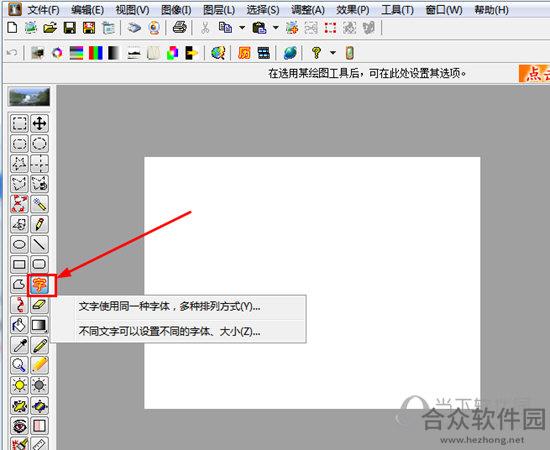Viewport: 550px width, 450px height.
Task: Print using the printer icon
Action: click(x=180, y=28)
